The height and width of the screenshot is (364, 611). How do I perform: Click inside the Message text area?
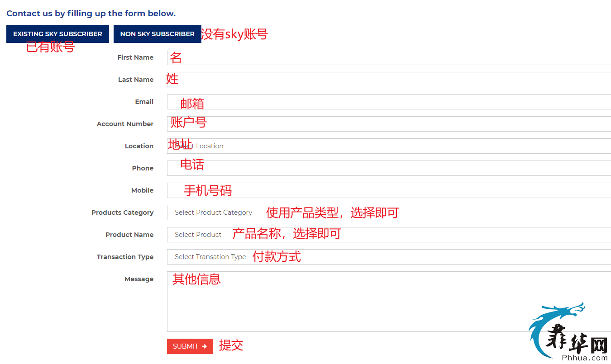pos(389,302)
